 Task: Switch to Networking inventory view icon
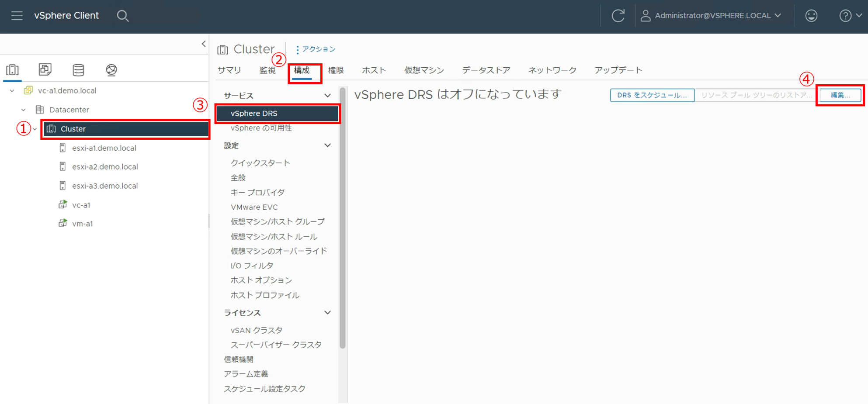coord(111,70)
